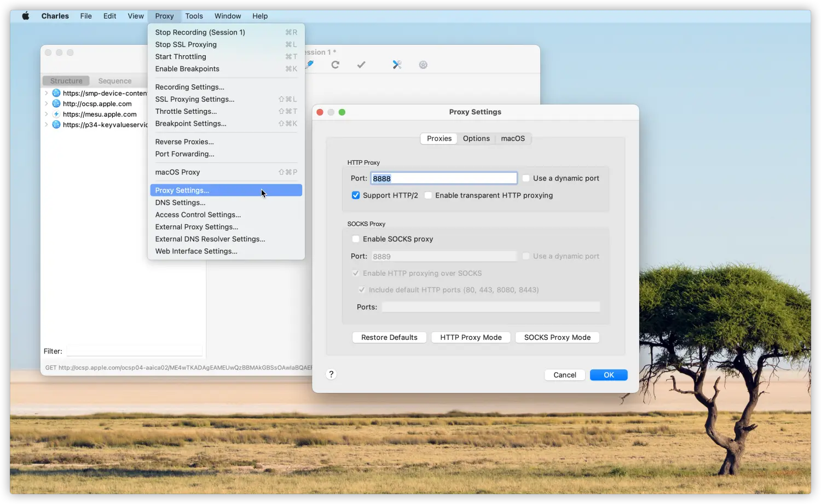This screenshot has width=821, height=504.
Task: Open the Apple menu
Action: (25, 16)
